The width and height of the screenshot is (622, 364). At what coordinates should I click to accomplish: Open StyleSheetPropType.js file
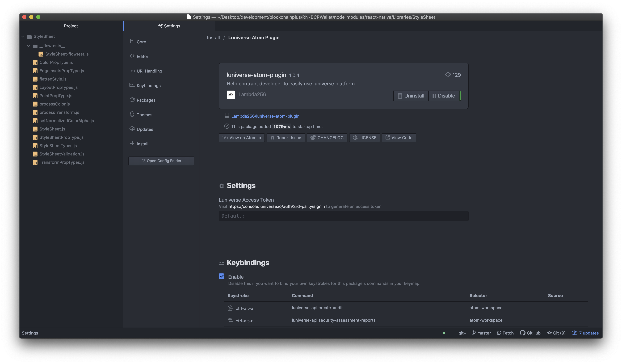[x=61, y=137]
